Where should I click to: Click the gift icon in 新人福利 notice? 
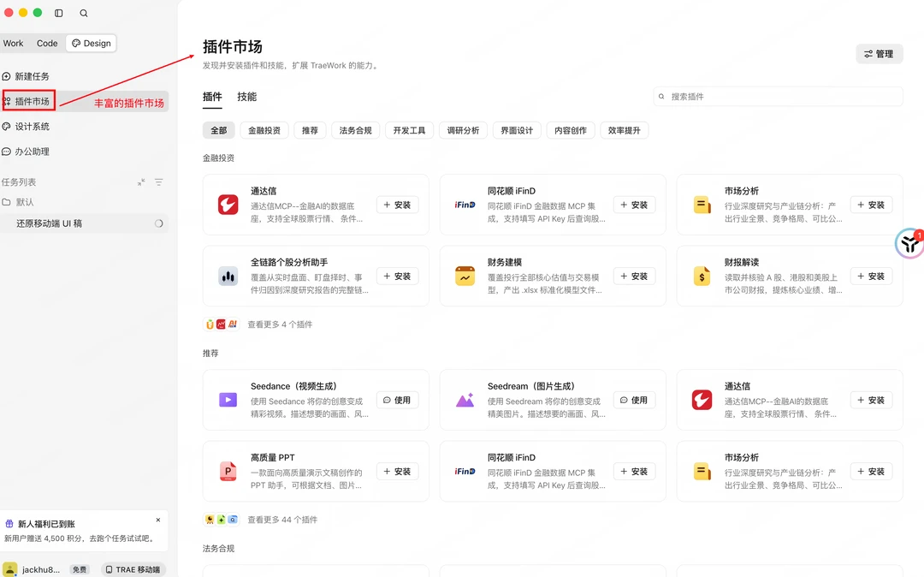point(9,523)
